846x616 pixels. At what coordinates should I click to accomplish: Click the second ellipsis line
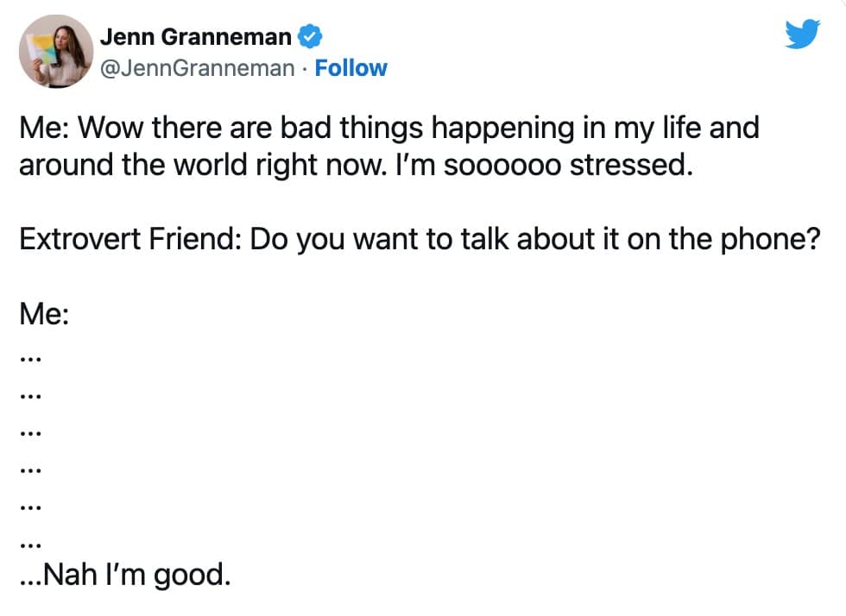30,397
